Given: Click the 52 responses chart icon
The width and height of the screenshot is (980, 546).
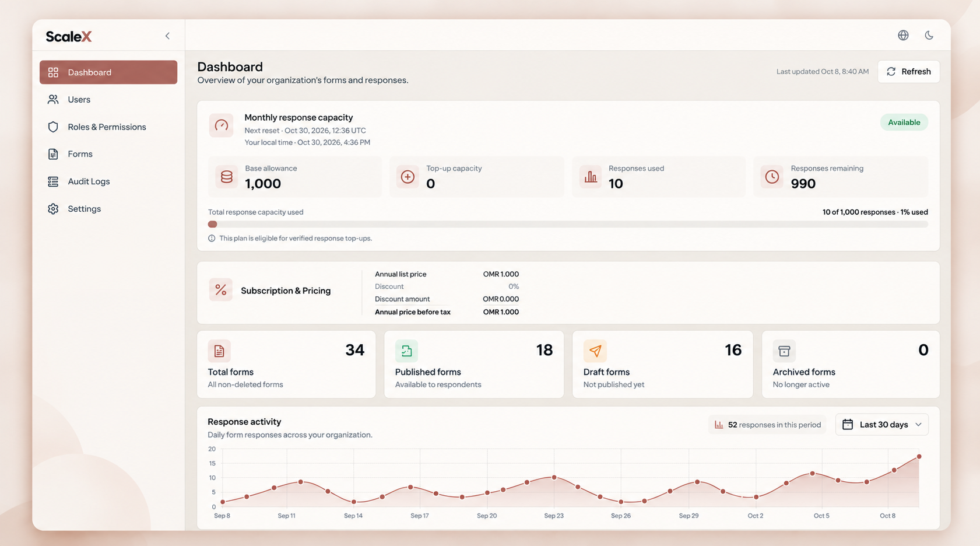Looking at the screenshot, I should (719, 425).
